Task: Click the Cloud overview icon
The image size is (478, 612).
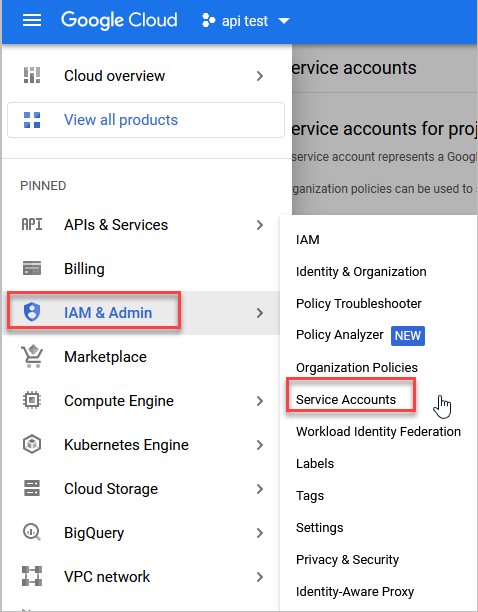Action: 32,75
